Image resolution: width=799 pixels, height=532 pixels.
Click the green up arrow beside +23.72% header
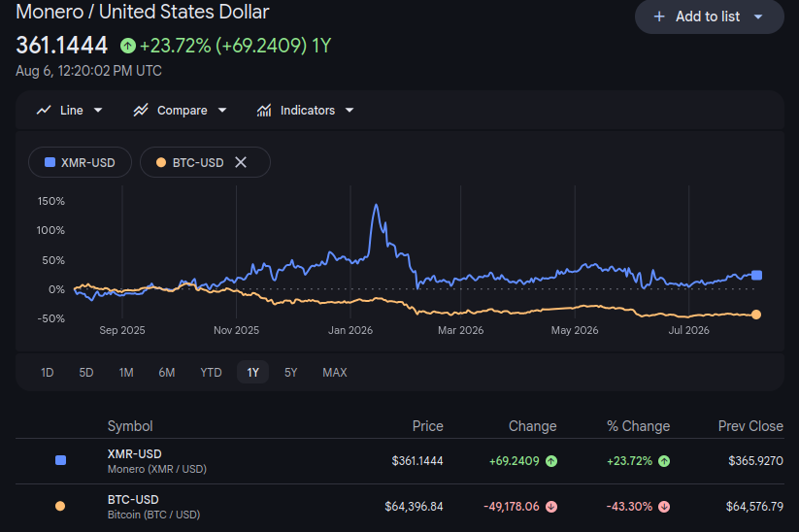[x=128, y=46]
